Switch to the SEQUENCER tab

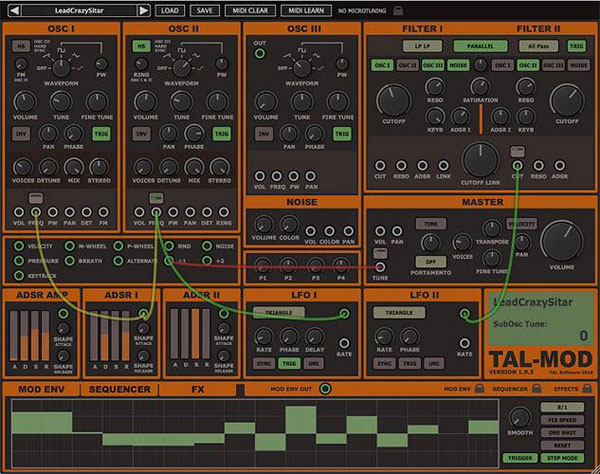[119, 389]
